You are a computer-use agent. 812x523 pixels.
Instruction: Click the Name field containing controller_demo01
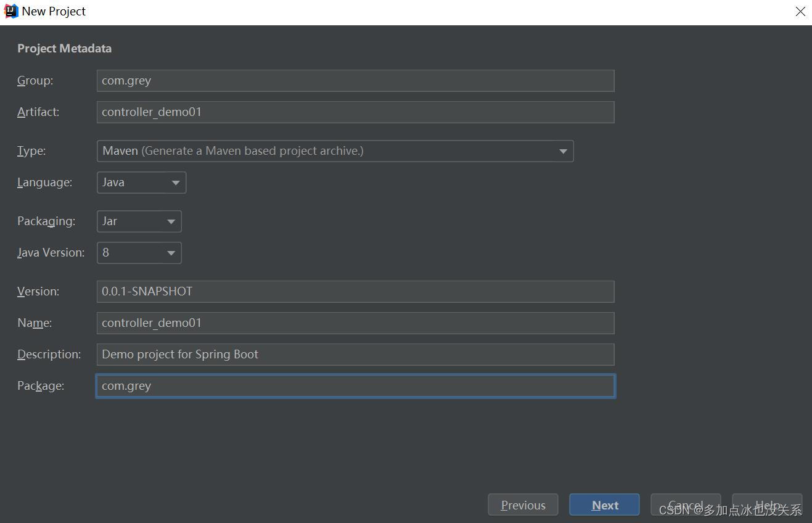355,323
